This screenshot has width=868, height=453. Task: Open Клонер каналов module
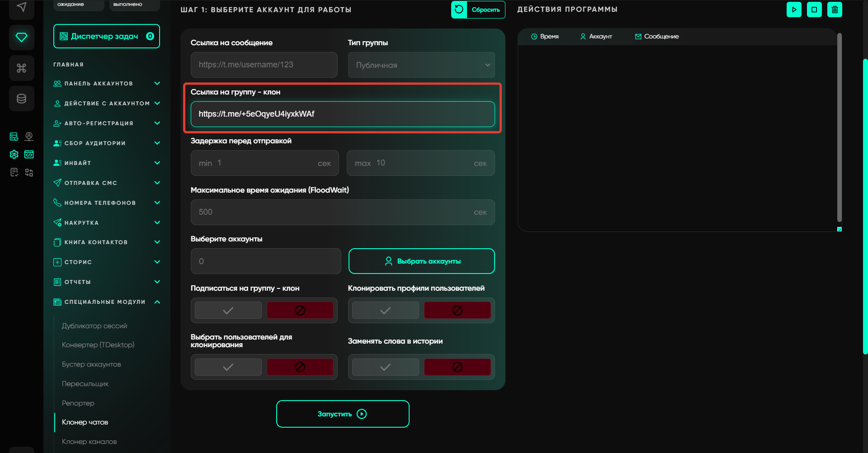tap(89, 442)
